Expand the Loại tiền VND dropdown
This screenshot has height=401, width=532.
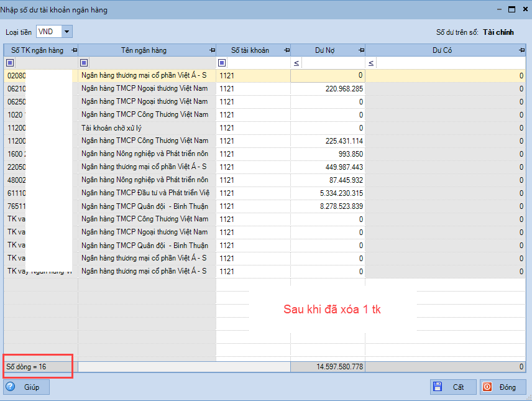click(66, 31)
